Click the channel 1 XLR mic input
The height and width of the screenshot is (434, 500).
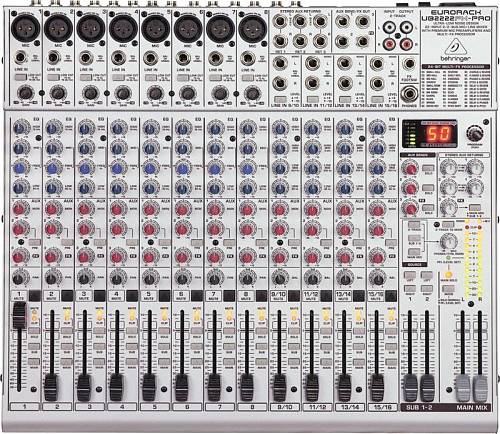coord(26,28)
